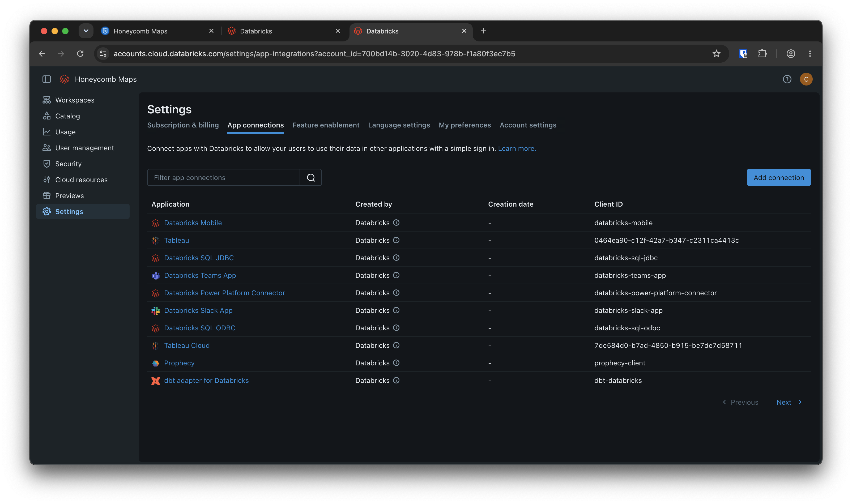
Task: Open the Tableau Cloud application link
Action: click(187, 345)
